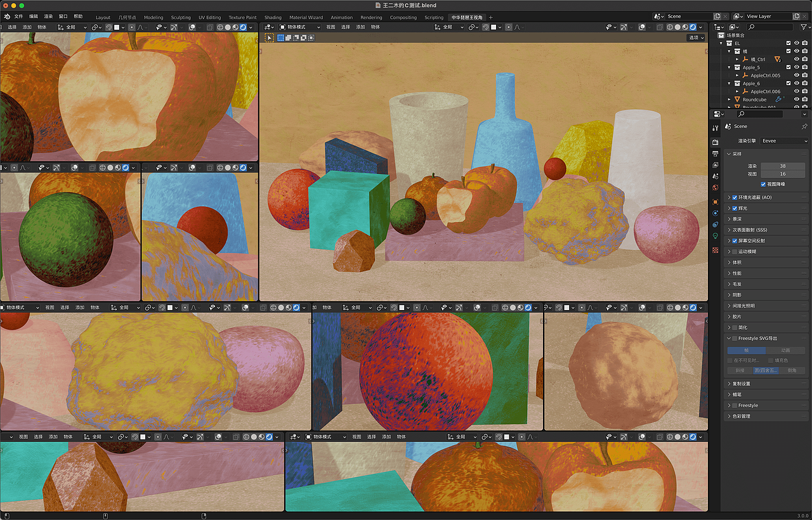The height and width of the screenshot is (520, 812).
Task: Select wireframe shading mode in main viewport
Action: tap(670, 27)
